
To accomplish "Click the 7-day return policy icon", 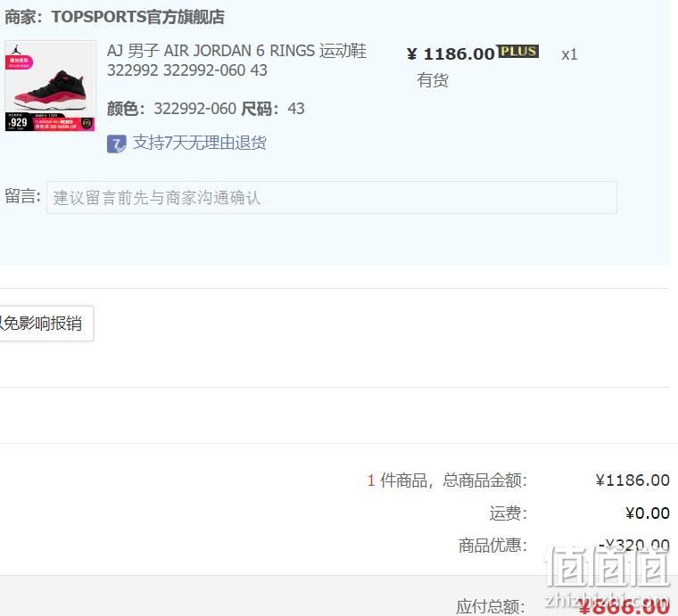I will [116, 144].
